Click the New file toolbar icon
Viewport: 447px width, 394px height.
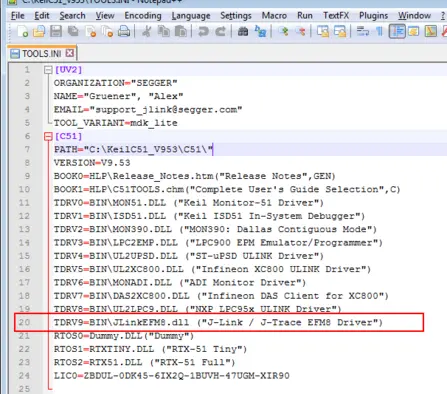click(x=22, y=32)
